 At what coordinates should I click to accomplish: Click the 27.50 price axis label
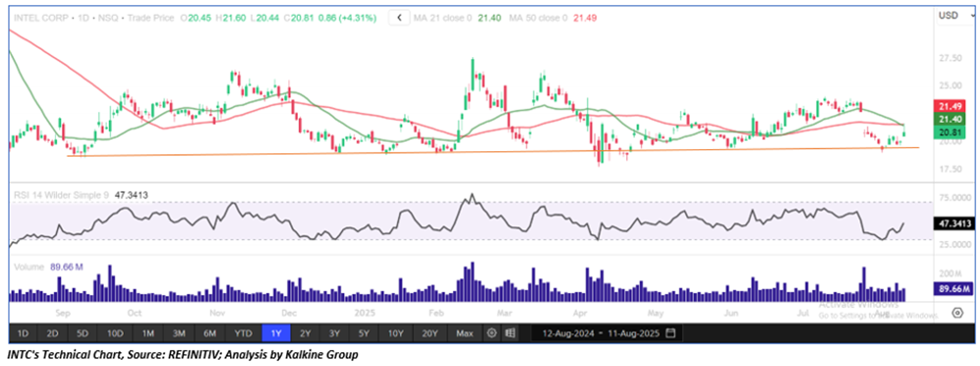(950, 58)
